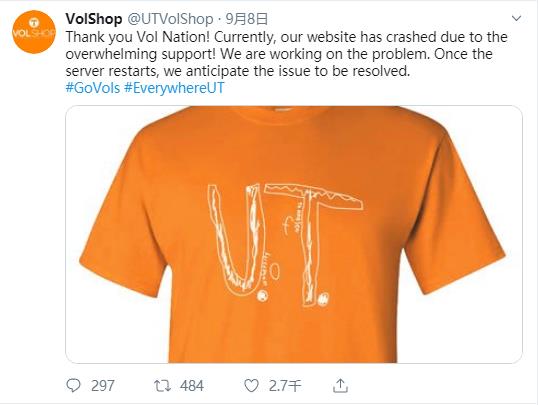Click the VolShop orange profile avatar
The height and width of the screenshot is (405, 538).
coord(34,32)
